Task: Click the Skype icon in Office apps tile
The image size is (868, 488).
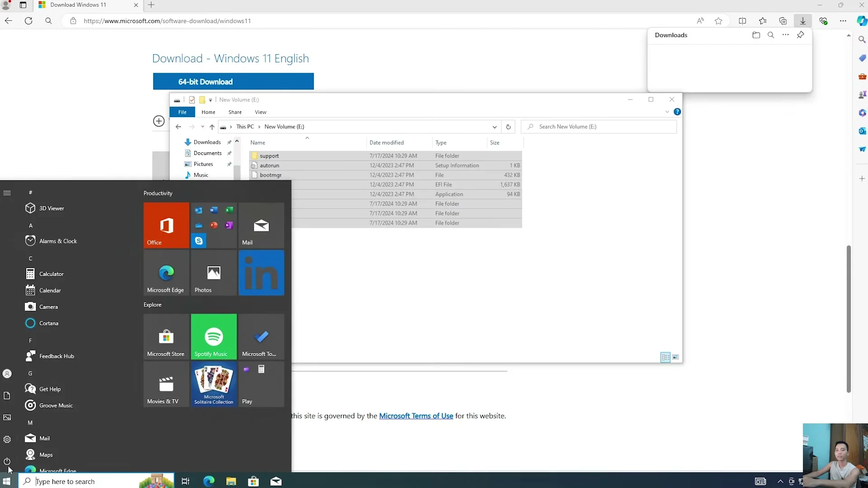Action: tap(199, 241)
